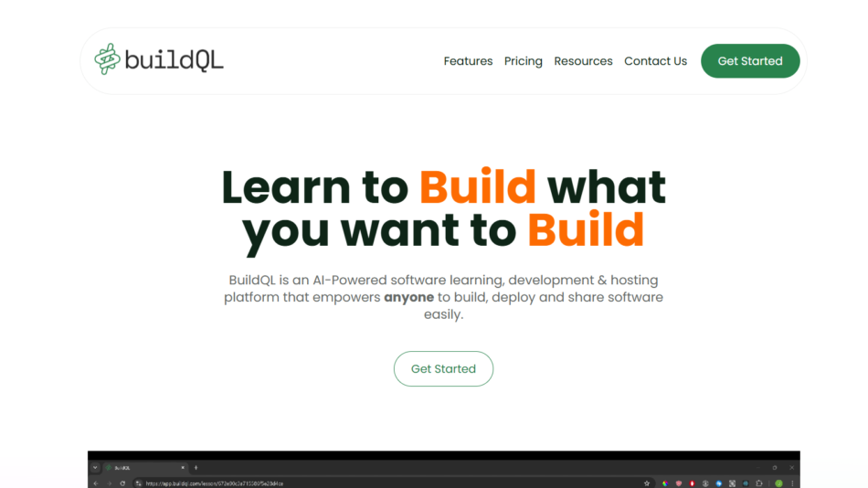Select the BuildQL tab in preview browser
868x488 pixels.
click(x=144, y=468)
